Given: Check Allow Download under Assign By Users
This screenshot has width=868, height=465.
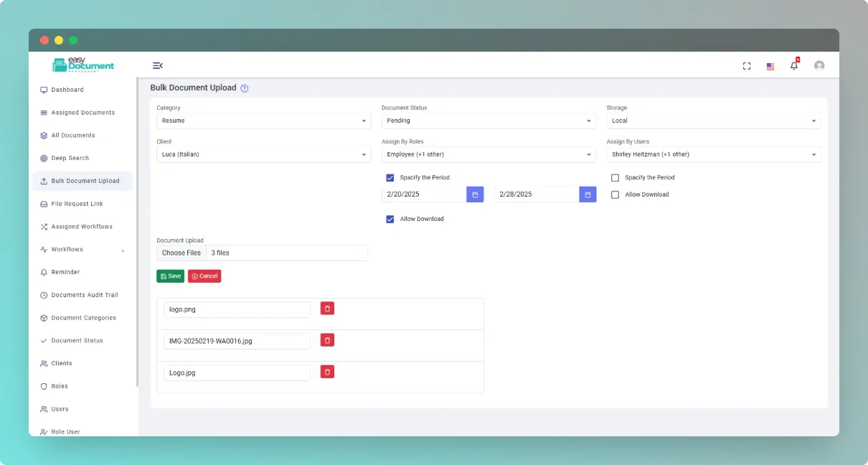Looking at the screenshot, I should [x=615, y=194].
